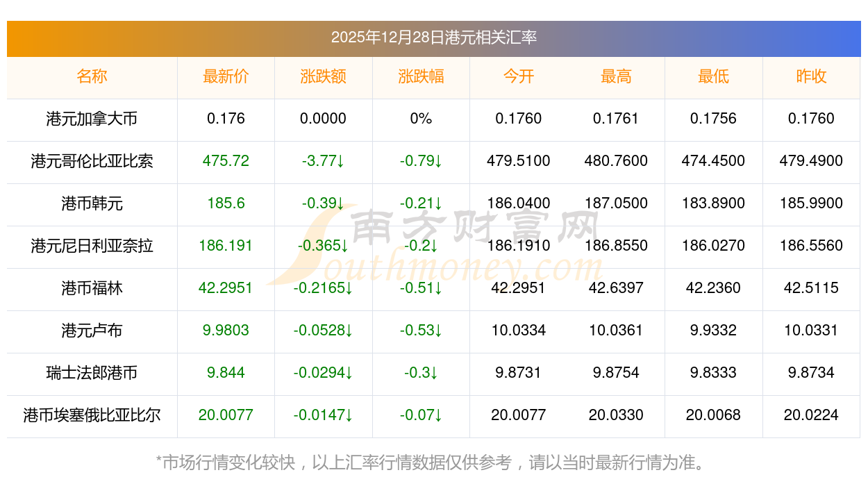Click change amount -0.0294↓
The image size is (868, 484).
click(x=324, y=373)
